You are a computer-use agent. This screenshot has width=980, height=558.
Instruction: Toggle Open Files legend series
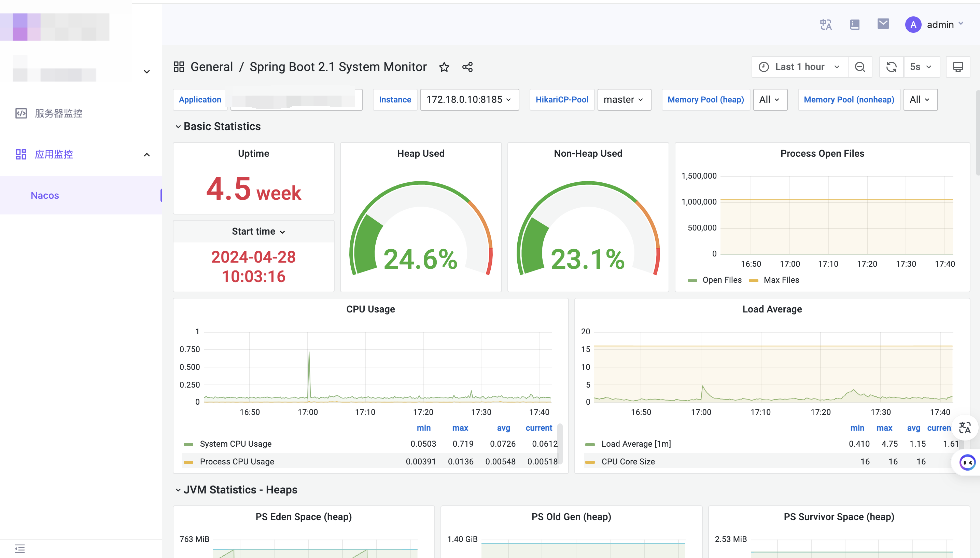pos(722,280)
